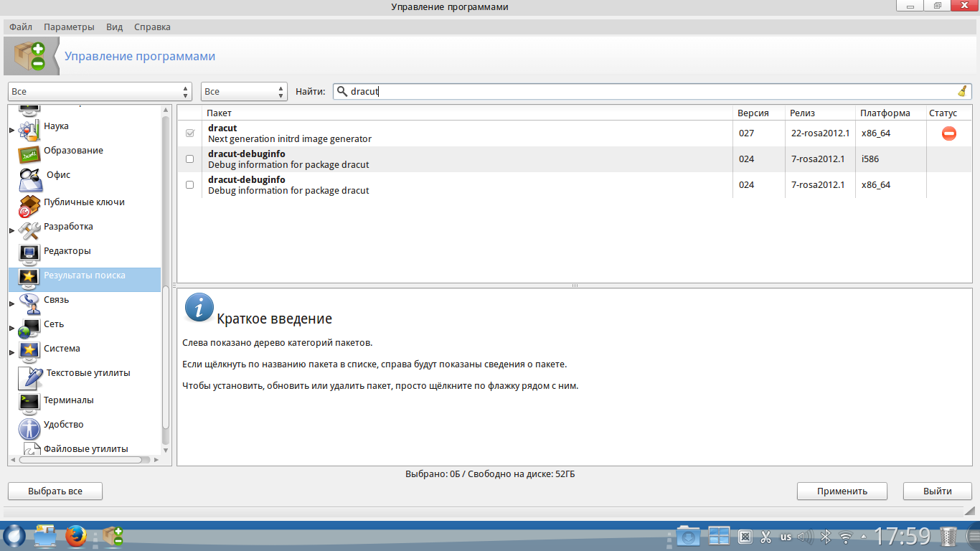Image resolution: width=980 pixels, height=551 pixels.
Task: Launch the file manager from the taskbar
Action: tap(45, 536)
